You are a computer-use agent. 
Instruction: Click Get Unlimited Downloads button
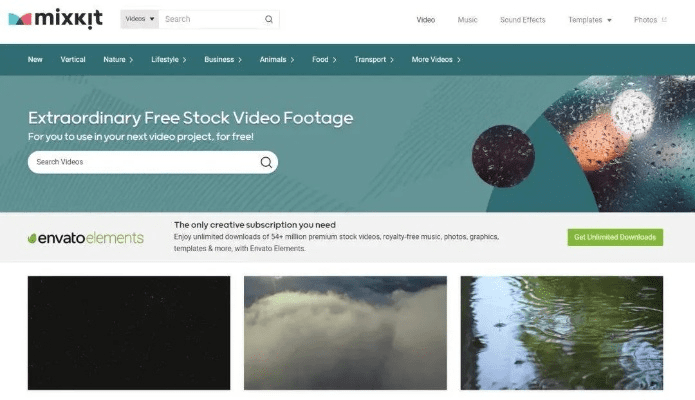coord(615,237)
